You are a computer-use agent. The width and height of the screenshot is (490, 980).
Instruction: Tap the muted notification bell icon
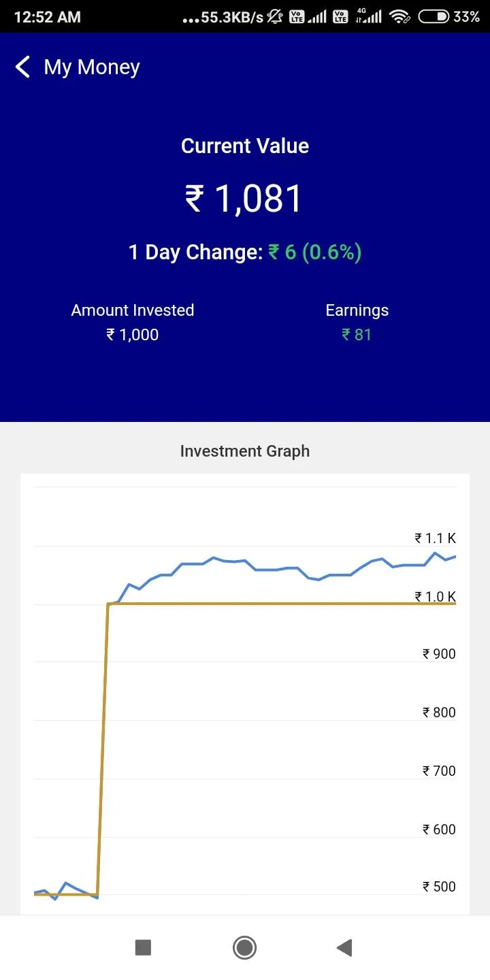(x=275, y=17)
